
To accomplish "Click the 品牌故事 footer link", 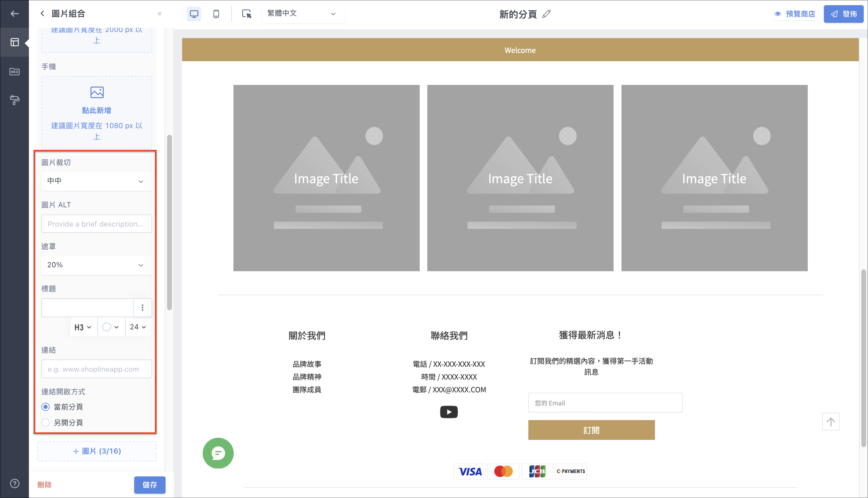I will coord(307,364).
